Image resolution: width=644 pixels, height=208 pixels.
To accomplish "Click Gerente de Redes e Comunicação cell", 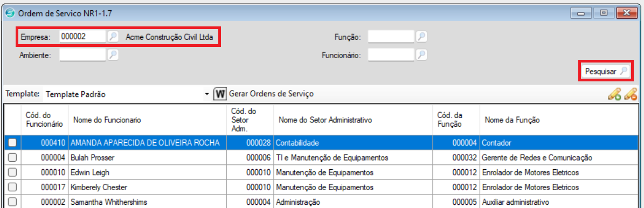I will (x=559, y=157).
